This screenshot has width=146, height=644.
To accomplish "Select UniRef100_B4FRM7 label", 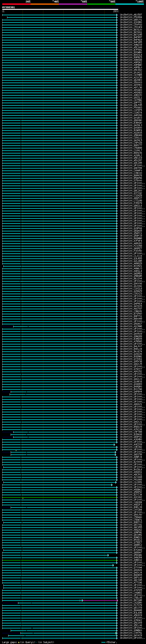I will click(131, 37).
